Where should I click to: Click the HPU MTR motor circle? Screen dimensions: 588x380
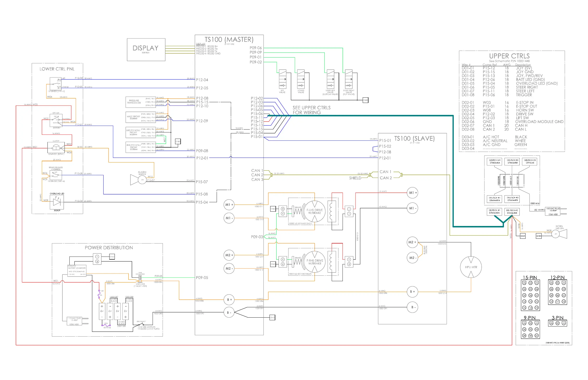click(471, 267)
